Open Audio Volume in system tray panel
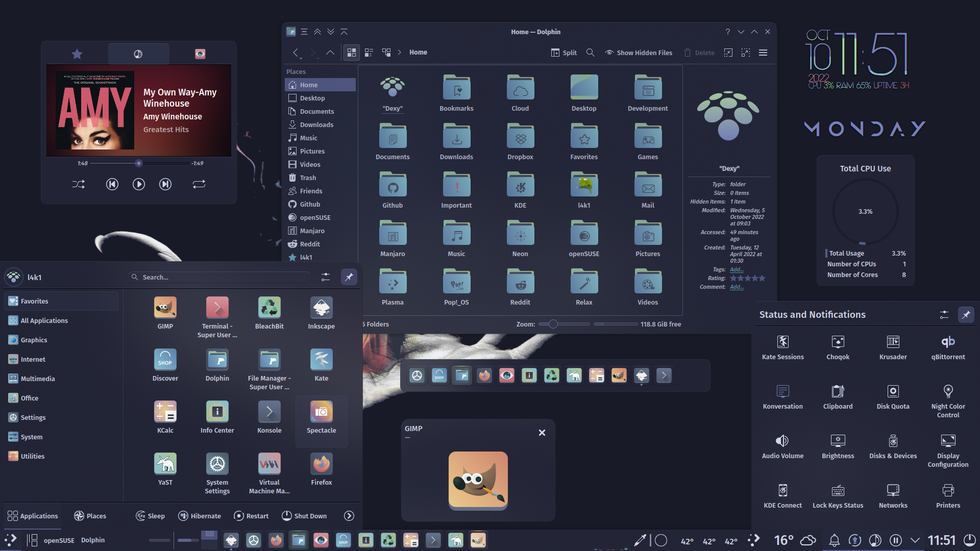Screen dimensions: 980x551 click(783, 446)
